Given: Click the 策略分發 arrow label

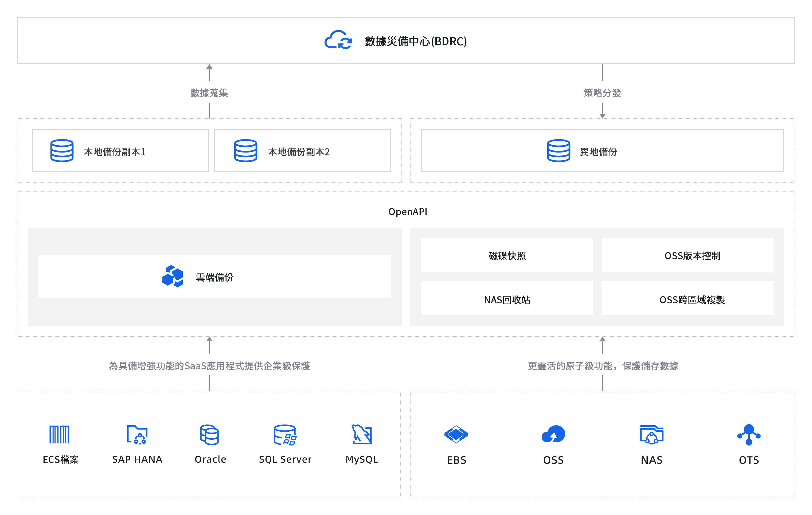Looking at the screenshot, I should click(602, 93).
